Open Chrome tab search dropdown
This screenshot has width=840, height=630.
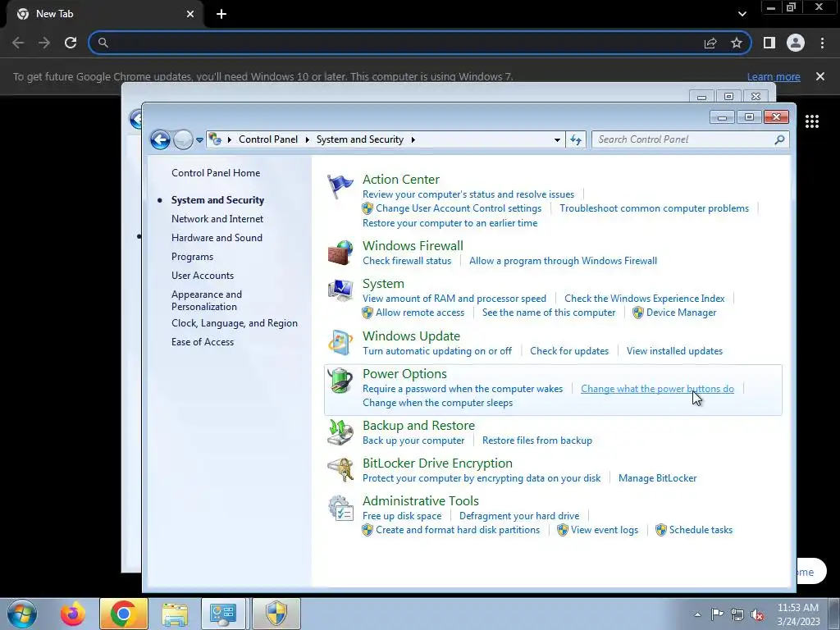742,14
